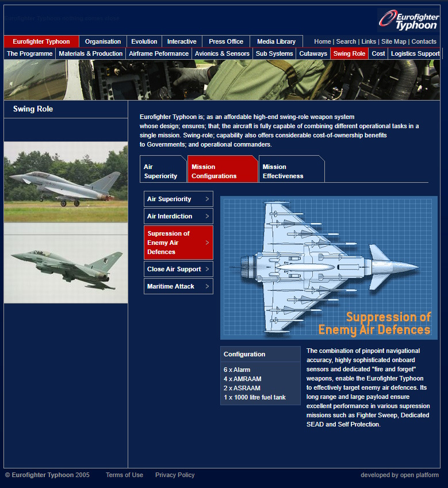Screen dimensions: 448x488
Task: Click the arrow beside Air Interdiction
Action: click(x=207, y=216)
